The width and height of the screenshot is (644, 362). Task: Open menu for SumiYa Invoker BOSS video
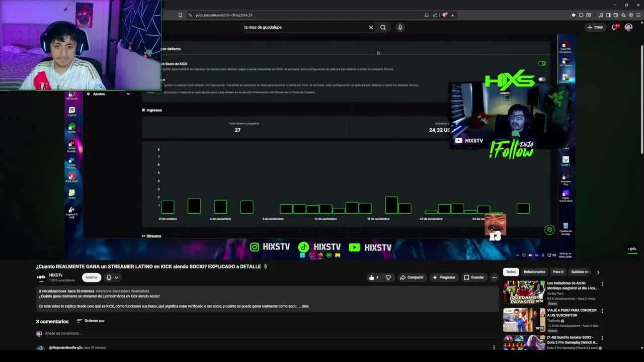click(x=602, y=338)
